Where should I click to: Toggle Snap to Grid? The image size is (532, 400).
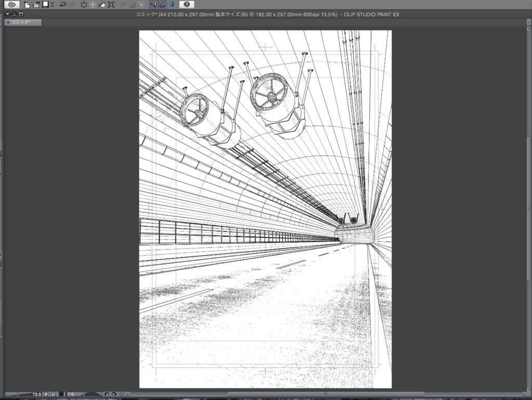171,5
